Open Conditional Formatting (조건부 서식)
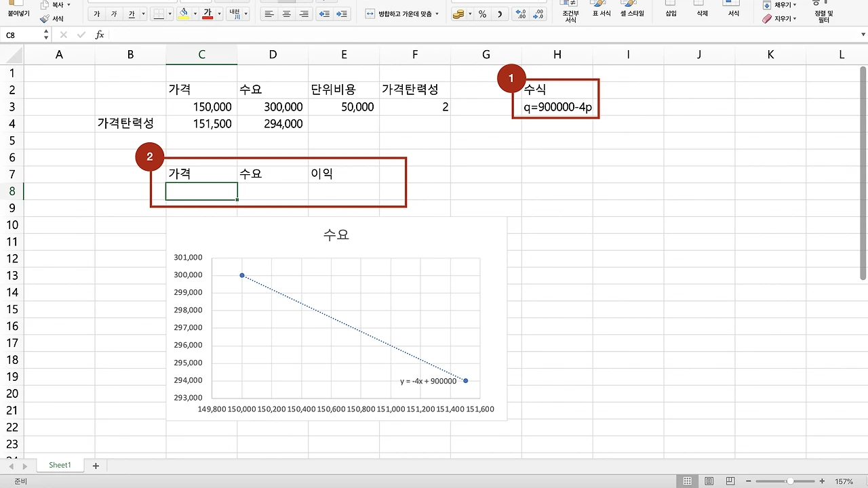 pos(570,10)
